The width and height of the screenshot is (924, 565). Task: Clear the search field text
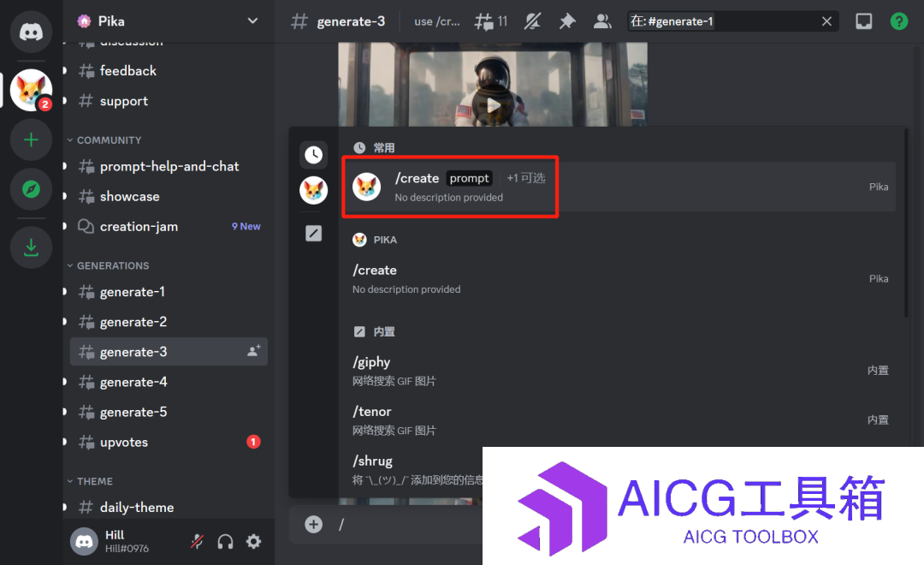[826, 21]
